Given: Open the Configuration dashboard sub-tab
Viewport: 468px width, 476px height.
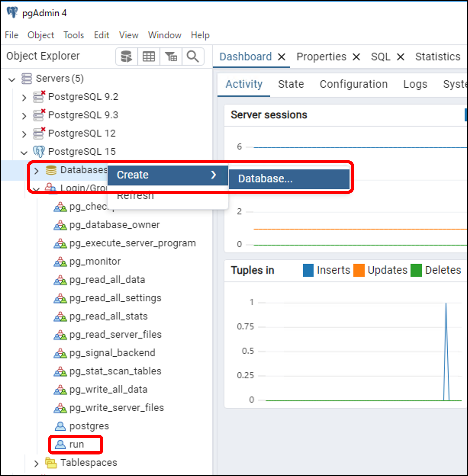Looking at the screenshot, I should click(x=353, y=84).
